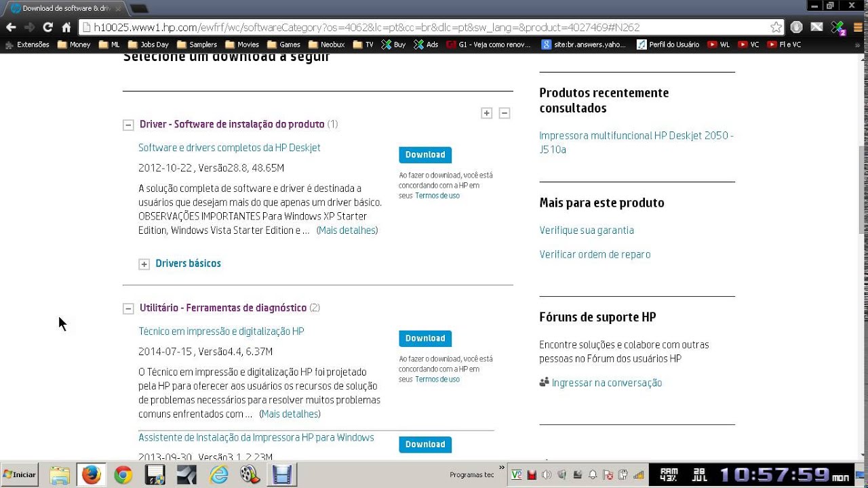Open Impressora multifuncional HP Deskjet 2050 link
Viewport: 868px width, 488px height.
point(636,142)
